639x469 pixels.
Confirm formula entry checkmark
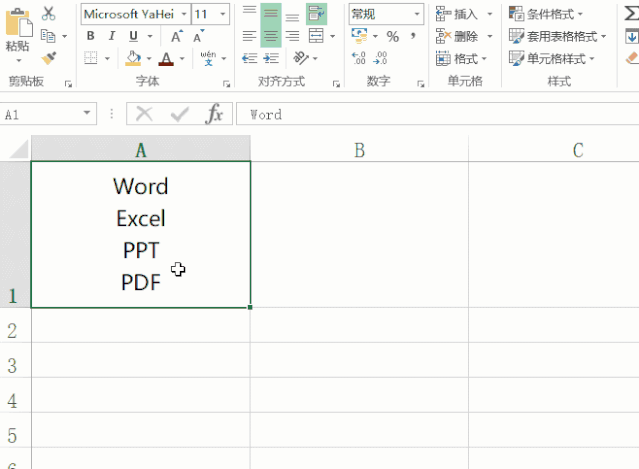180,114
